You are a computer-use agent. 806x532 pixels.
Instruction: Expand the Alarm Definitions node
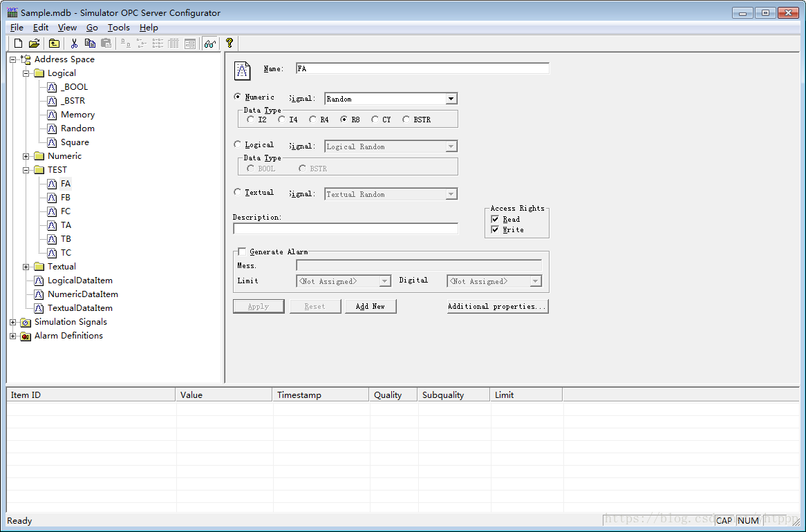(x=13, y=336)
